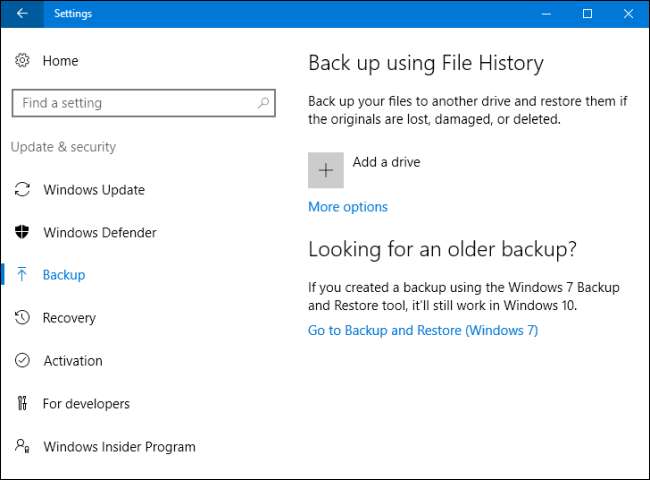Close the Settings window
The image size is (650, 480).
coord(628,13)
